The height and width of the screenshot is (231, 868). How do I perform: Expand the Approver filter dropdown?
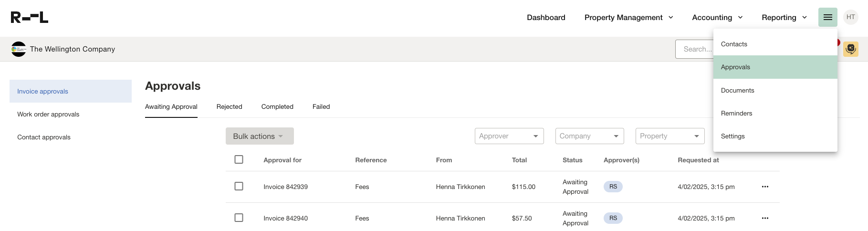(509, 136)
